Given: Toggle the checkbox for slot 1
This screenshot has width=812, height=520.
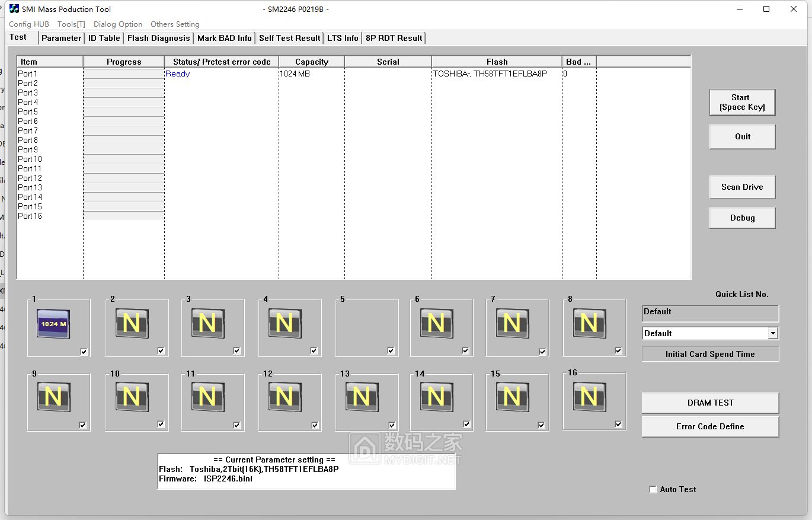Looking at the screenshot, I should 84,352.
